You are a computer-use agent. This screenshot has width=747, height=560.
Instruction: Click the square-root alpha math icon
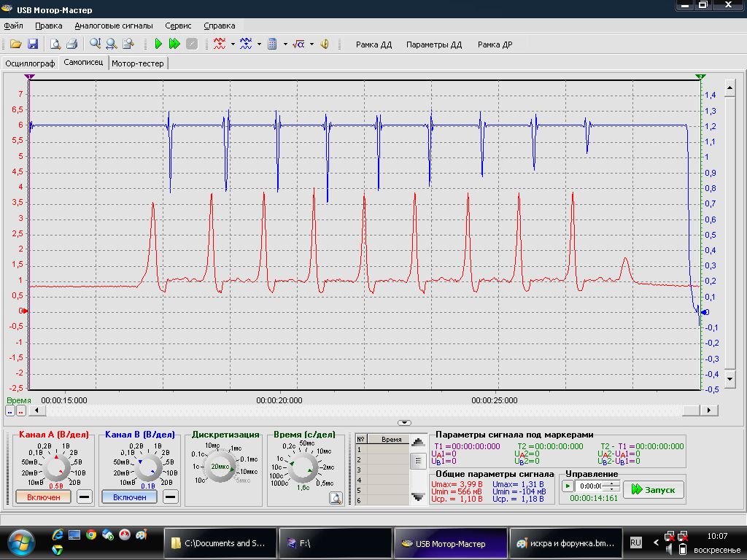coord(298,44)
